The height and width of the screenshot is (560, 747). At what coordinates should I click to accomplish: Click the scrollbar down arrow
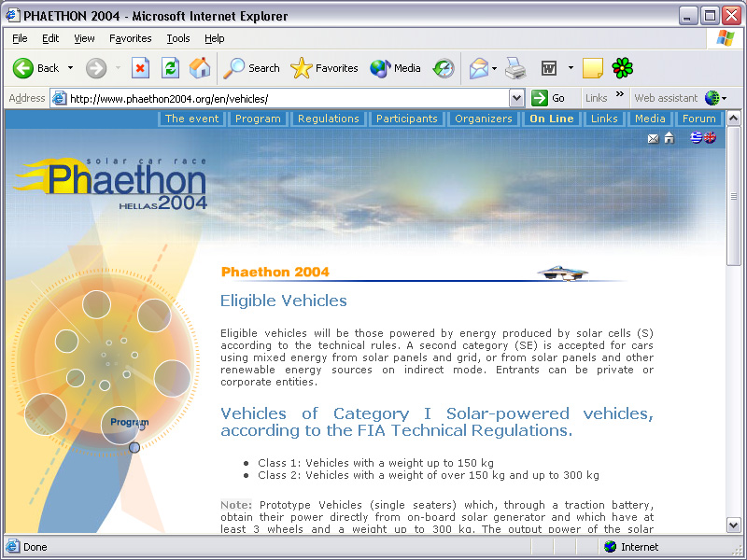coord(734,525)
